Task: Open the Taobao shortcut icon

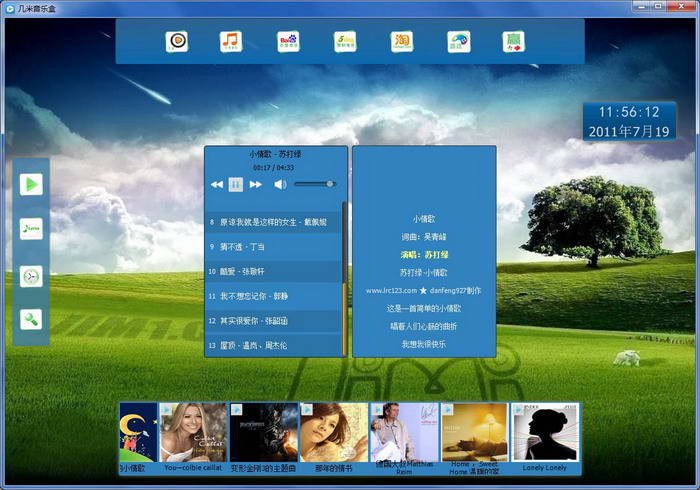Action: pyautogui.click(x=402, y=42)
